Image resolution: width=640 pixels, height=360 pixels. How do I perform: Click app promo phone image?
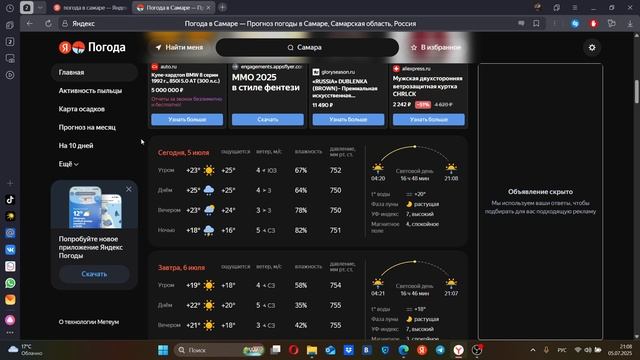[x=95, y=207]
